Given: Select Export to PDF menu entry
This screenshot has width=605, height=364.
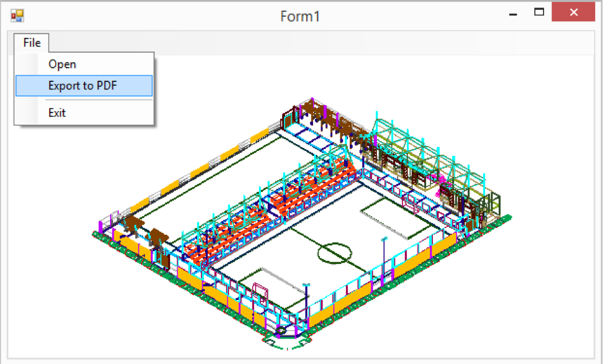Looking at the screenshot, I should pos(84,85).
